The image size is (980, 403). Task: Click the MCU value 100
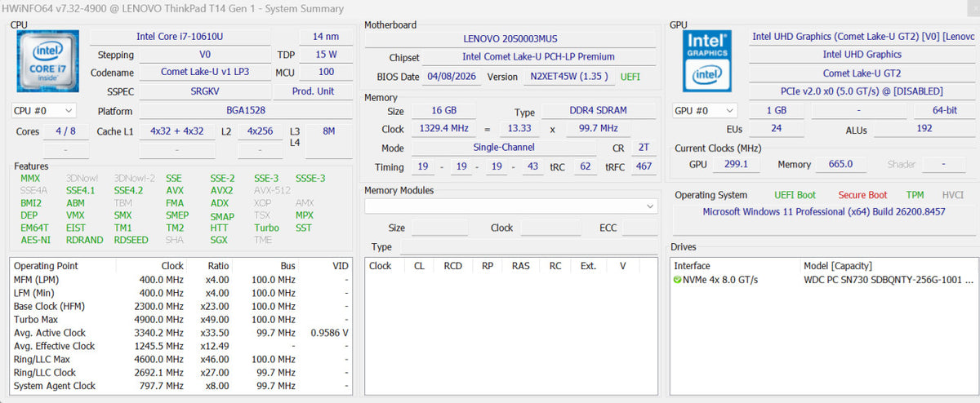coord(326,72)
